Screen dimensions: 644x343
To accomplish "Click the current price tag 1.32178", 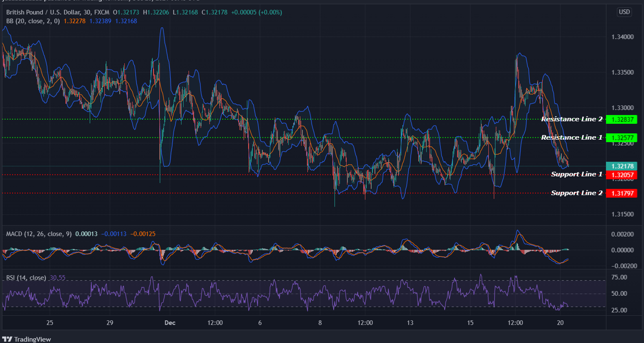I will pos(622,166).
